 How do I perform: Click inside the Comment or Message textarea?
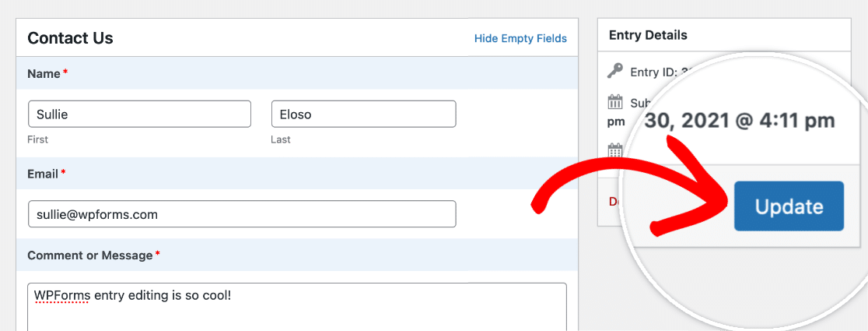pyautogui.click(x=297, y=307)
